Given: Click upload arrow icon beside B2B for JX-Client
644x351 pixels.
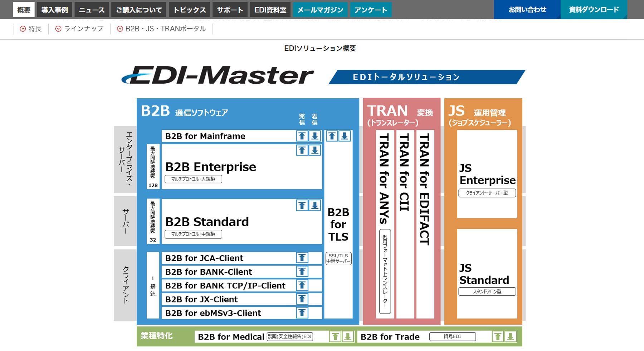Looking at the screenshot, I should coord(302,299).
